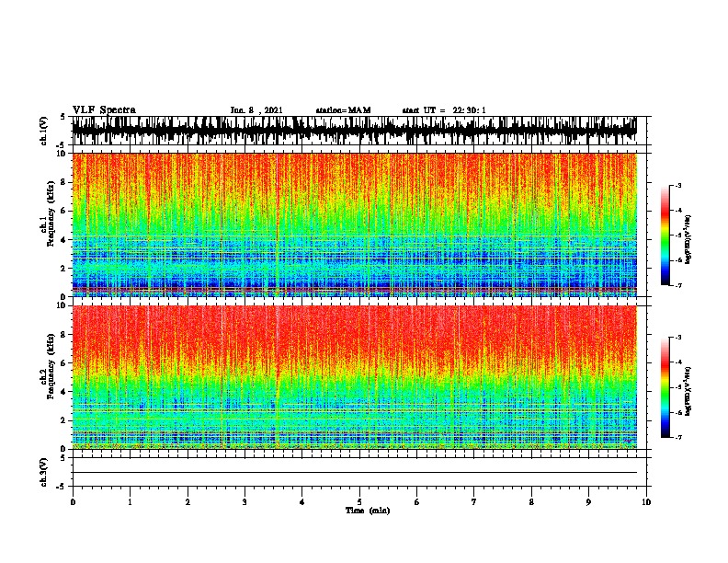Click the '8' kHz tick of ch.2 spectrogram
Screen dimensions: 728x563
(64, 335)
